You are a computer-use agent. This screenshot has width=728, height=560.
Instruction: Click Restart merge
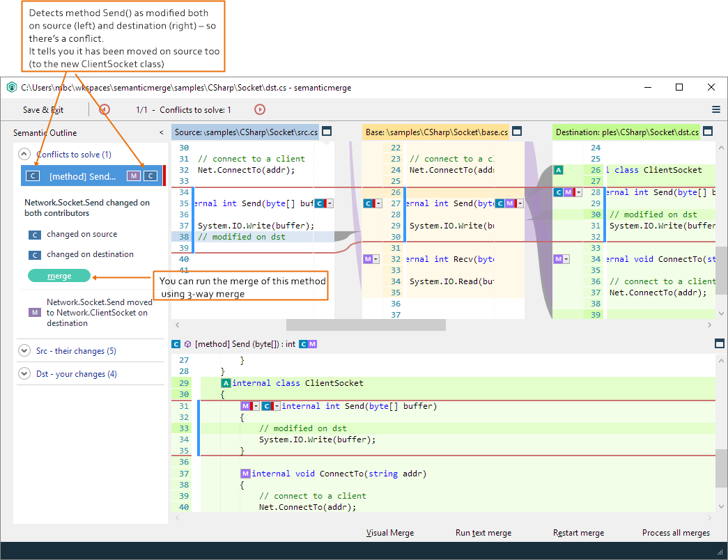(x=578, y=533)
